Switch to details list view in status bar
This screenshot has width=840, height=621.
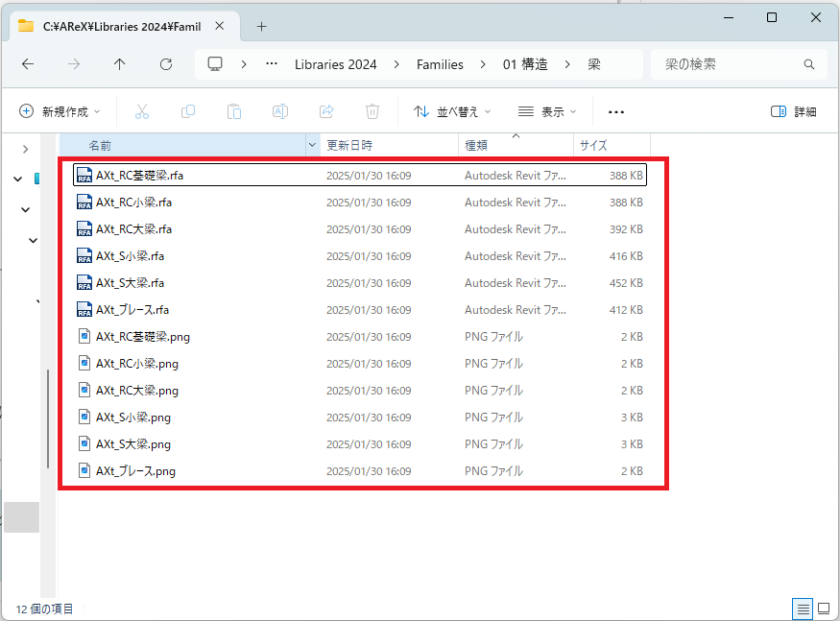(x=802, y=609)
